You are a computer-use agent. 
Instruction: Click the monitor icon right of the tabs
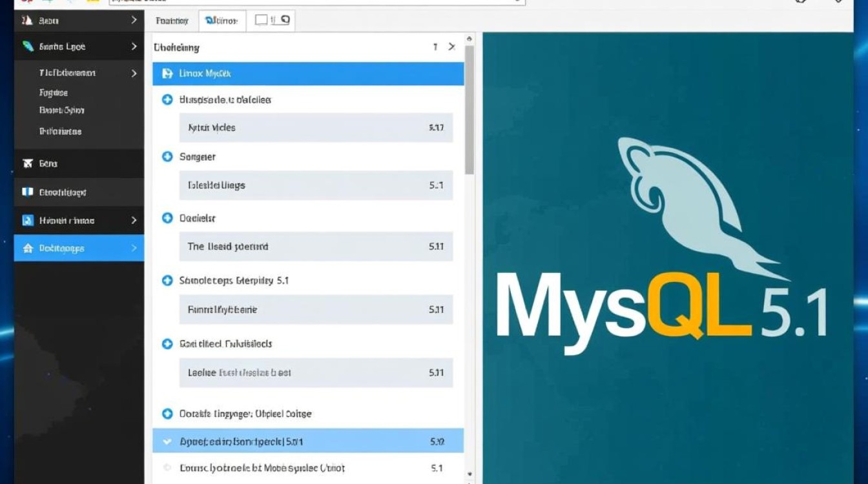tap(285, 20)
